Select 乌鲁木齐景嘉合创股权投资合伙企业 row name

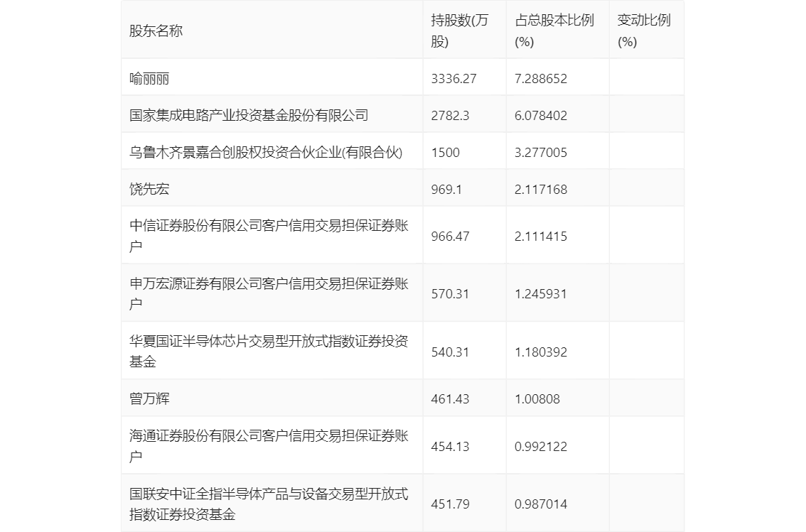tap(266, 153)
